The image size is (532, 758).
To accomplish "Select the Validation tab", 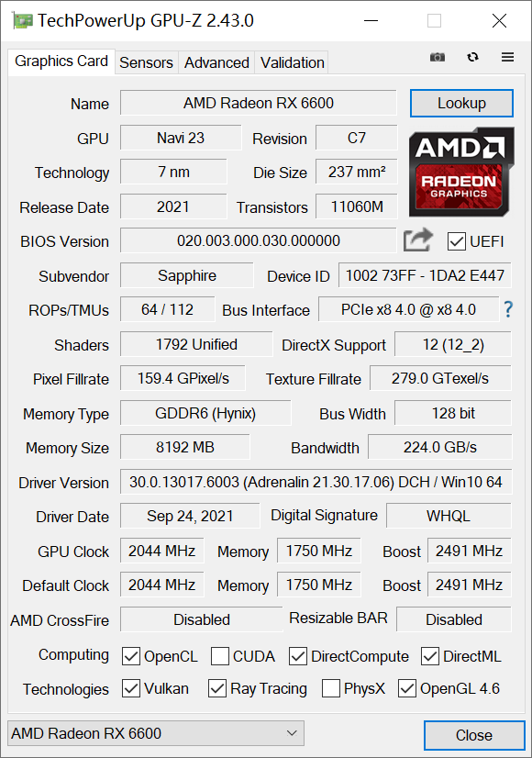I will click(x=291, y=62).
